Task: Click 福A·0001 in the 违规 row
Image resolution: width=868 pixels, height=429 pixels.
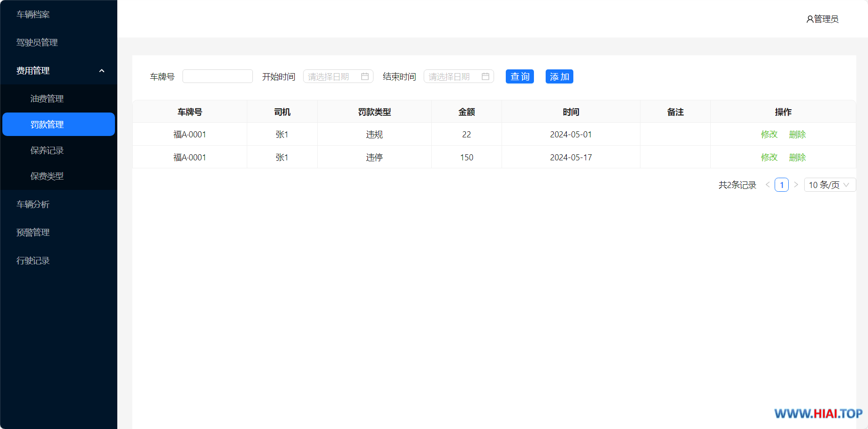Action: point(190,135)
